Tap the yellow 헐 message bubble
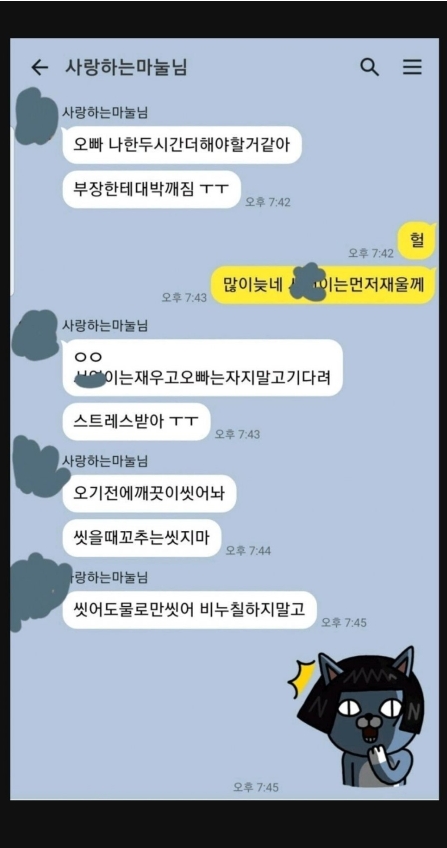The width and height of the screenshot is (447, 848). click(x=416, y=241)
